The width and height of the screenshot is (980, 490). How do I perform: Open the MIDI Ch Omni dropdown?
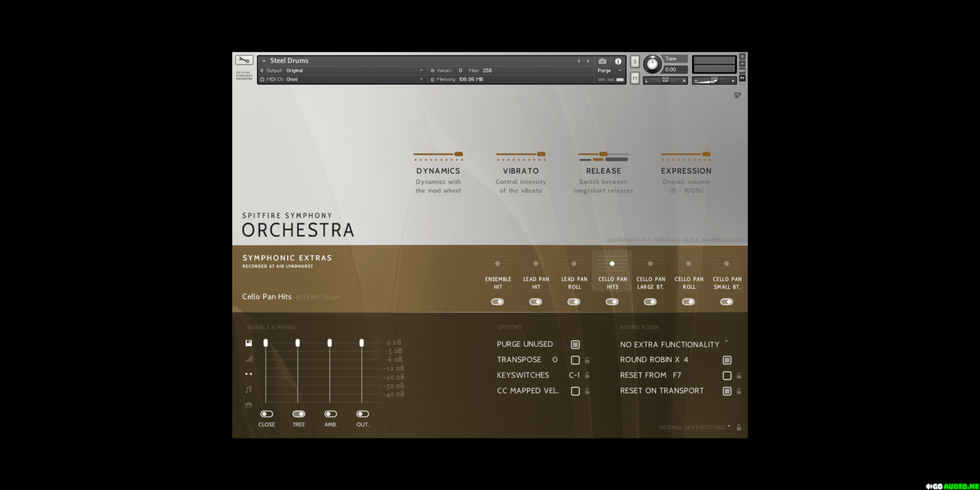pyautogui.click(x=341, y=80)
